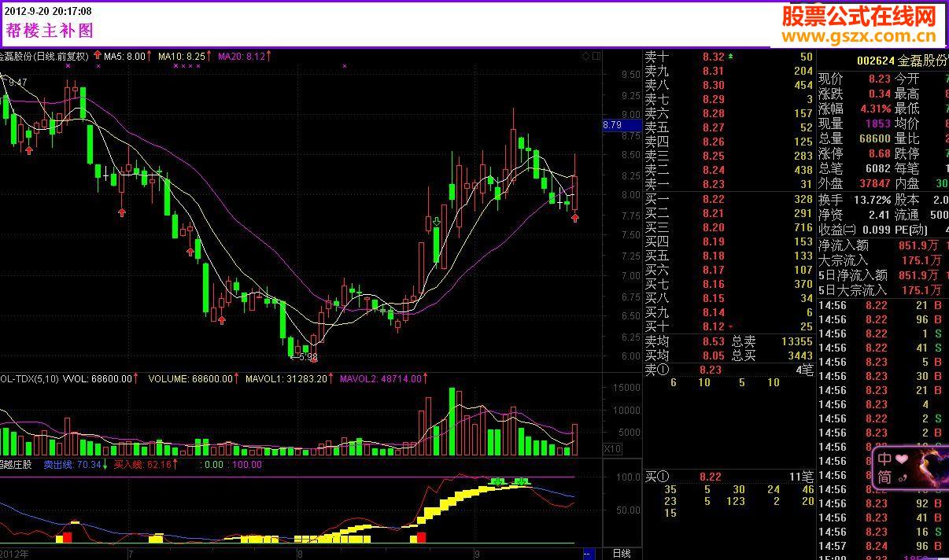Click the red arrow next to MA5

(x=97, y=56)
